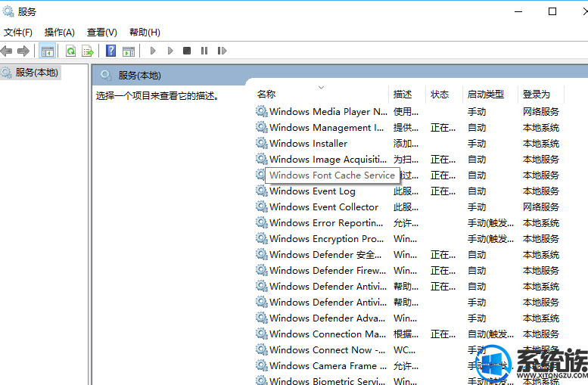Click 网络服务 in Windows Media Player row

coord(541,112)
